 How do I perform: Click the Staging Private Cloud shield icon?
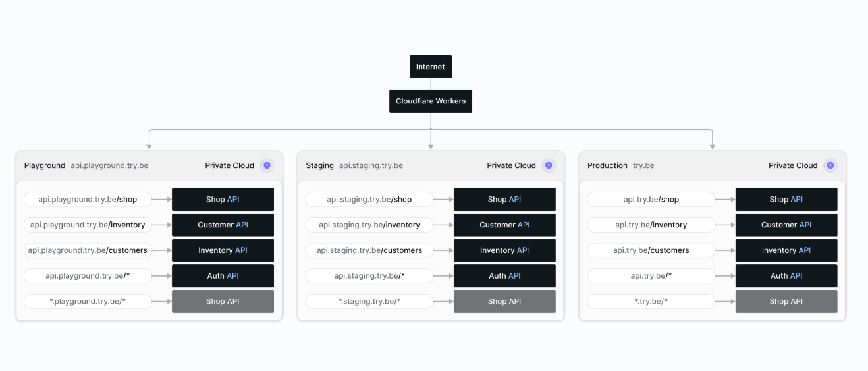pyautogui.click(x=549, y=165)
